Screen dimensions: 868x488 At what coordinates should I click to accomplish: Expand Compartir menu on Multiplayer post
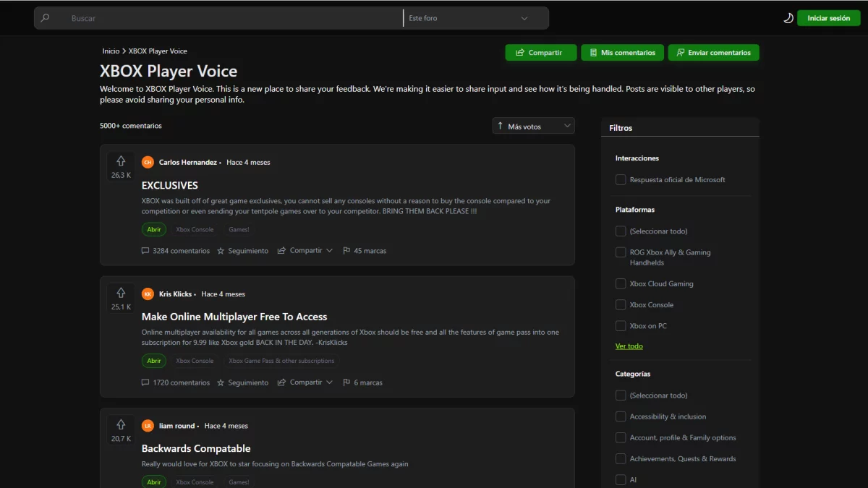[x=329, y=382]
